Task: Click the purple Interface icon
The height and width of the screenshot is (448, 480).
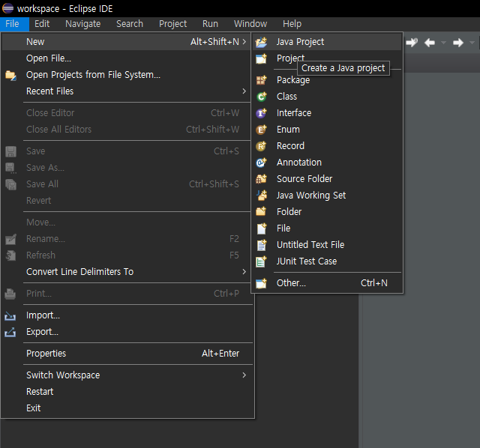Action: pyautogui.click(x=261, y=113)
